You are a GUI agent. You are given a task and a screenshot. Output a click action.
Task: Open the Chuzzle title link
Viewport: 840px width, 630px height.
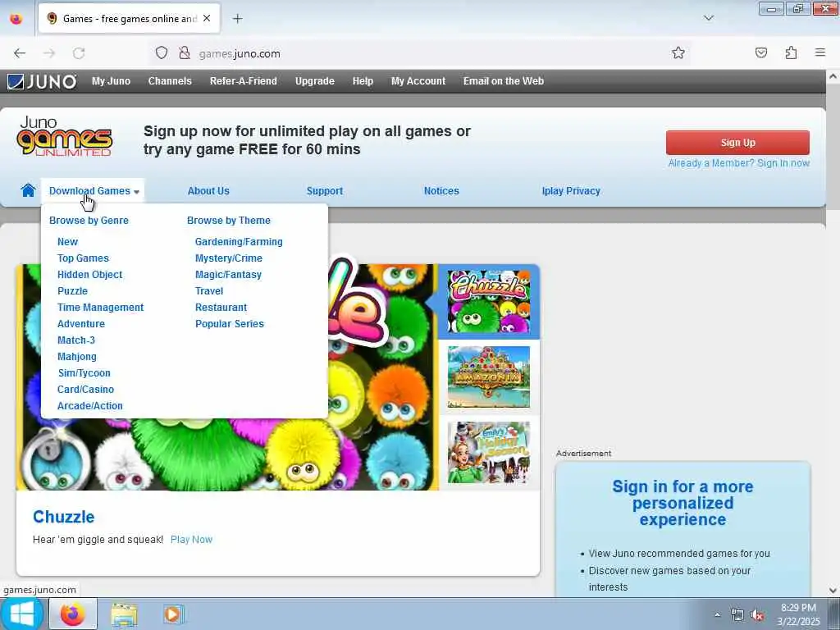tap(63, 517)
